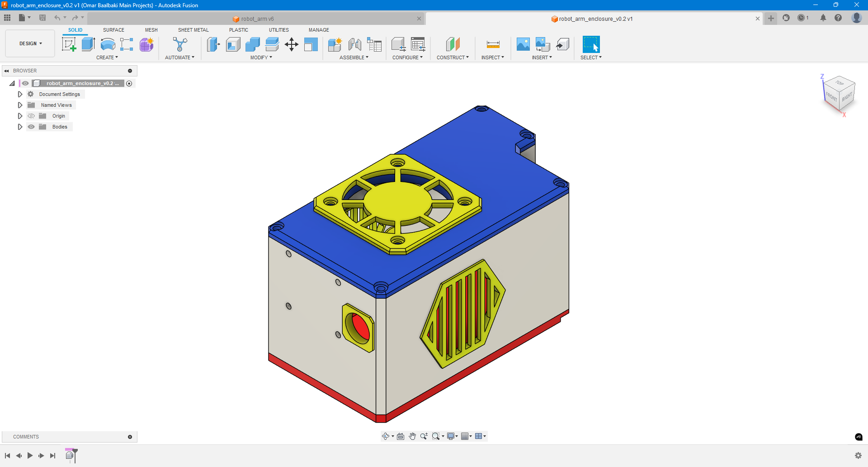
Task: Expand the Named Views folder
Action: (x=20, y=105)
